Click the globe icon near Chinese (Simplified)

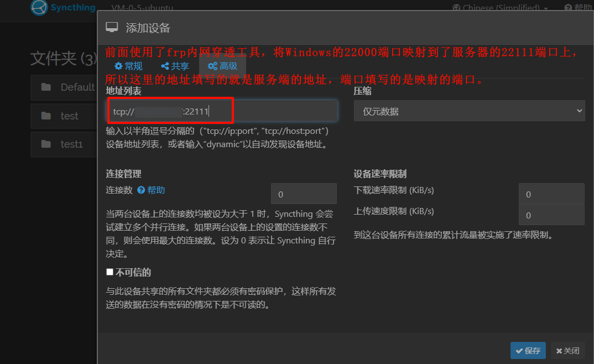click(x=456, y=8)
